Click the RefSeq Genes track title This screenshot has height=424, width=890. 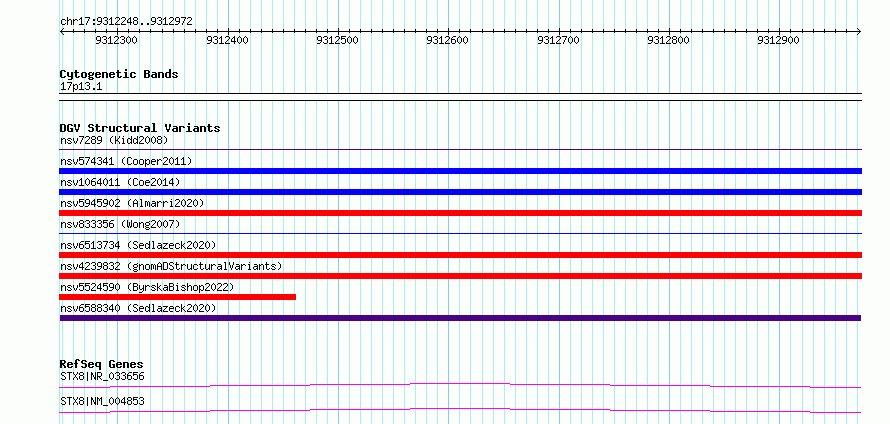[102, 364]
